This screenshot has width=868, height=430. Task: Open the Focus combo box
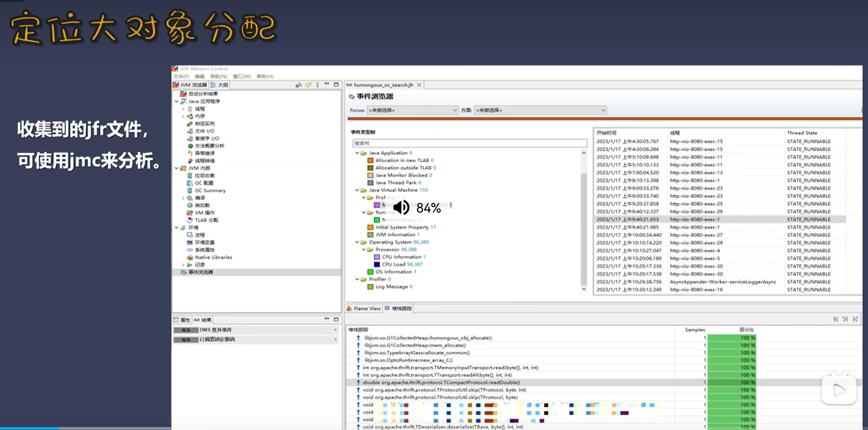[412, 110]
